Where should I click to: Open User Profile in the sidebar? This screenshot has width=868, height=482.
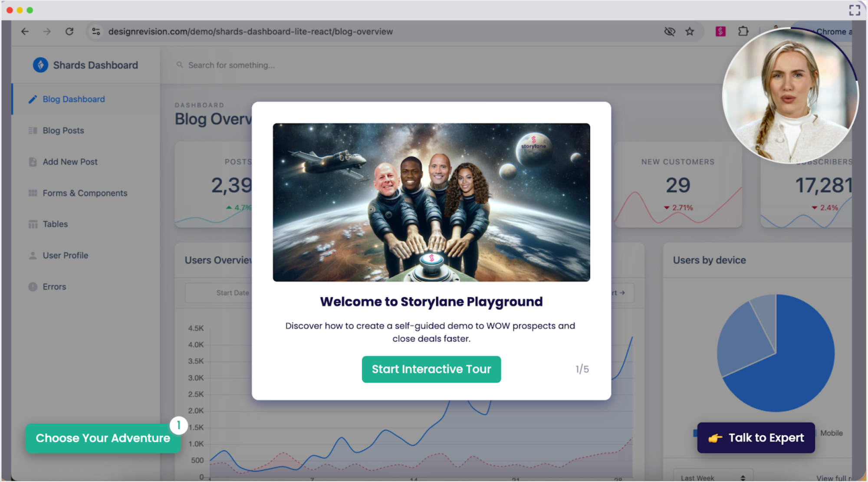(86, 256)
